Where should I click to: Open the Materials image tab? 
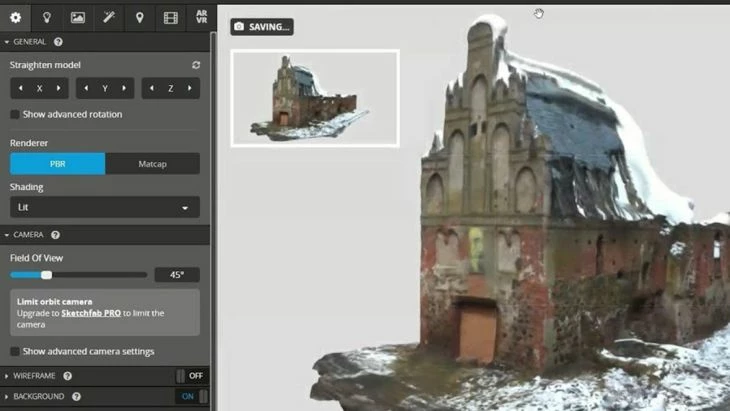coord(78,18)
